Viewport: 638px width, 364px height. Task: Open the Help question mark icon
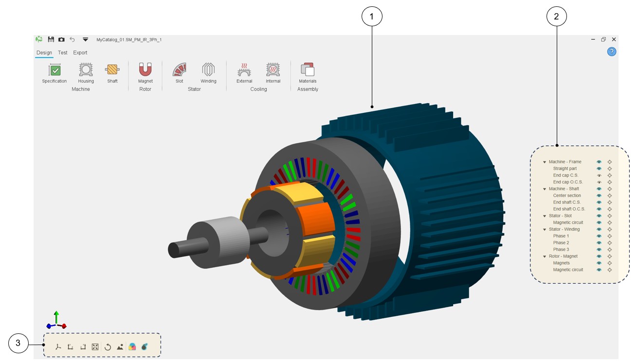[x=612, y=52]
